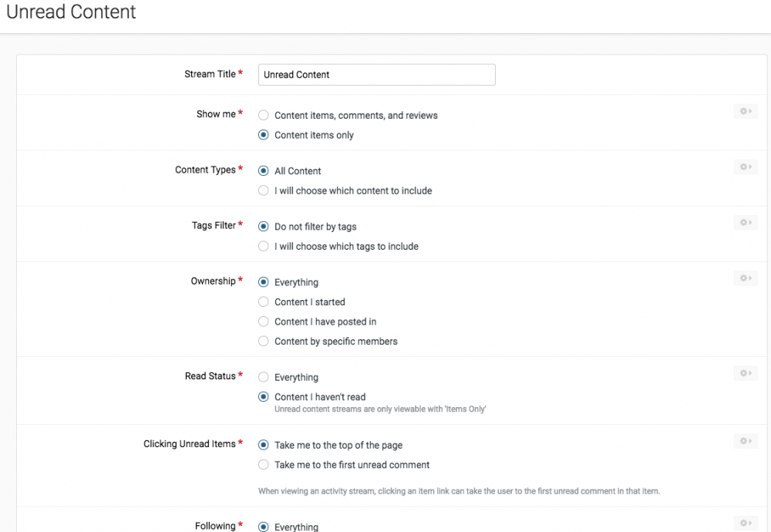
Task: Select 'I will choose which tags to include'
Action: 264,246
